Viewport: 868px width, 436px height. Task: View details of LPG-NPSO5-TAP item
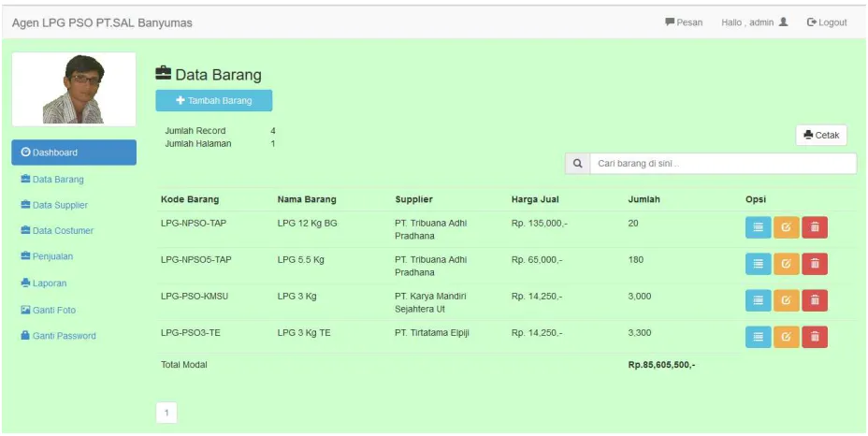tap(758, 264)
